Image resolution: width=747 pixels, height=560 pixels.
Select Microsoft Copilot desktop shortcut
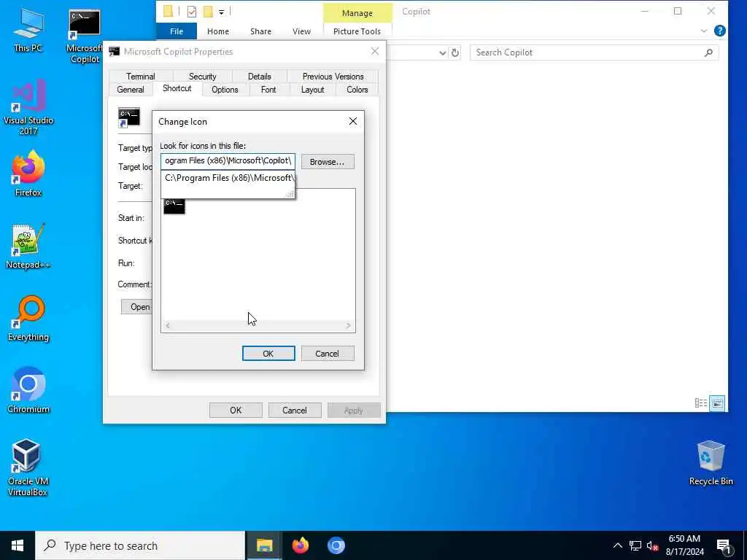pyautogui.click(x=85, y=37)
